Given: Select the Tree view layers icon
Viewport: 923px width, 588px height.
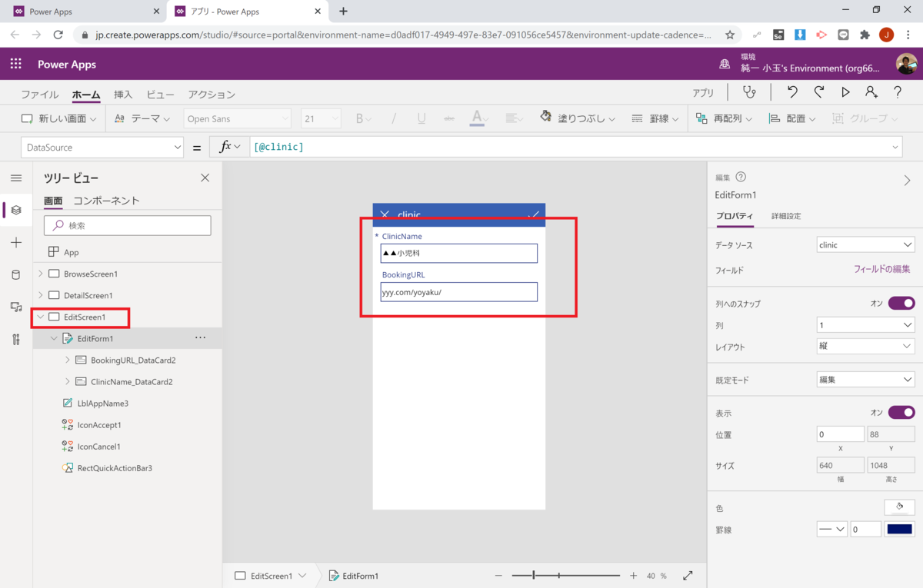Looking at the screenshot, I should point(16,210).
